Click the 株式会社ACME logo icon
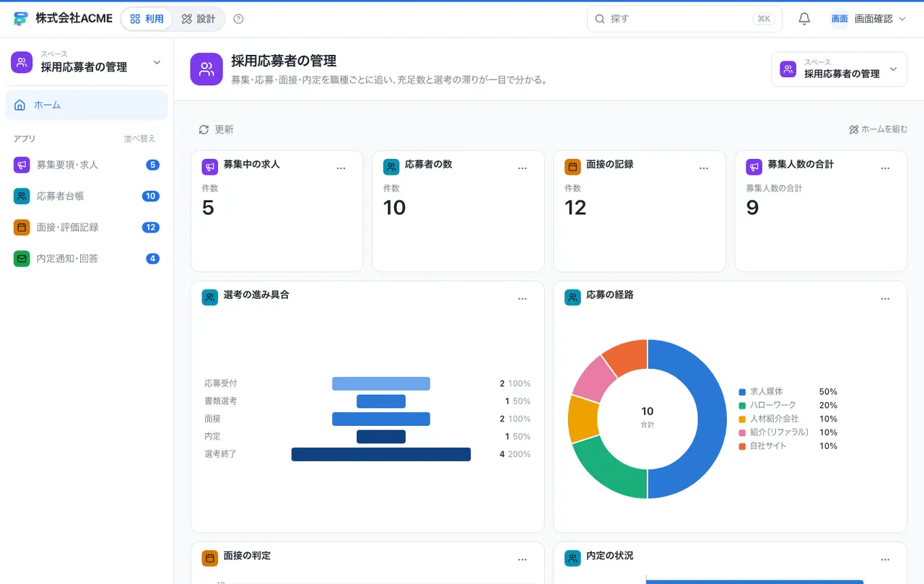 pyautogui.click(x=20, y=19)
